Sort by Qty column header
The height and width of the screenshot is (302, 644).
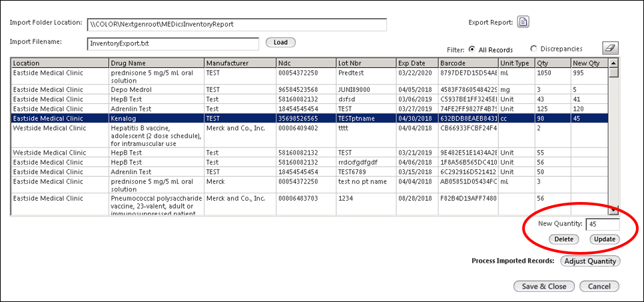click(553, 63)
